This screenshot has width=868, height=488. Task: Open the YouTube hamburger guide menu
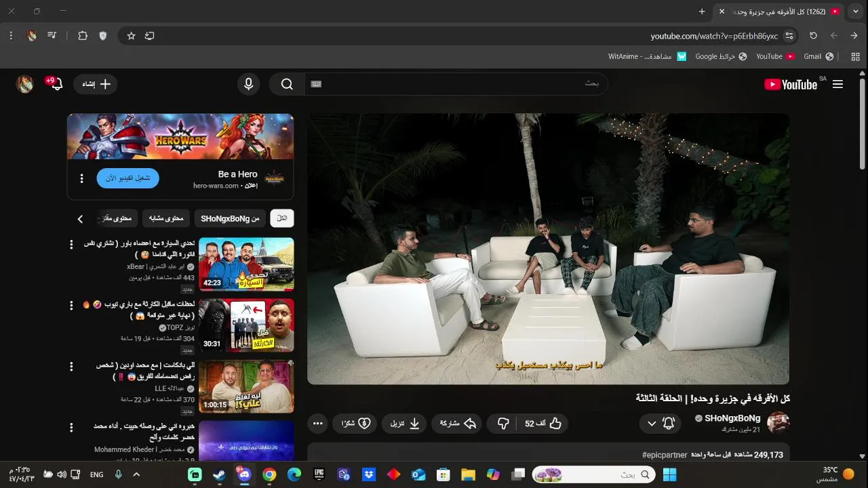pyautogui.click(x=837, y=84)
